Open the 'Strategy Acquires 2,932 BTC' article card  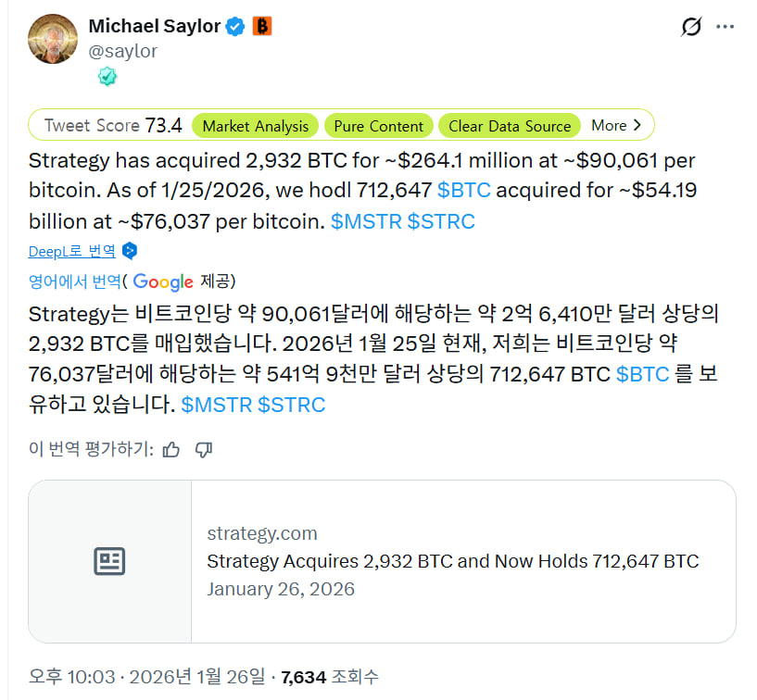452,561
